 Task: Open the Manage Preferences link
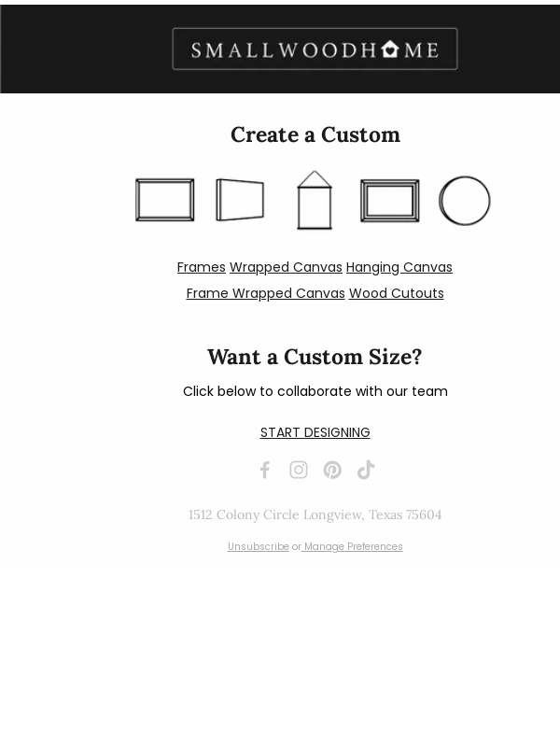tap(354, 546)
